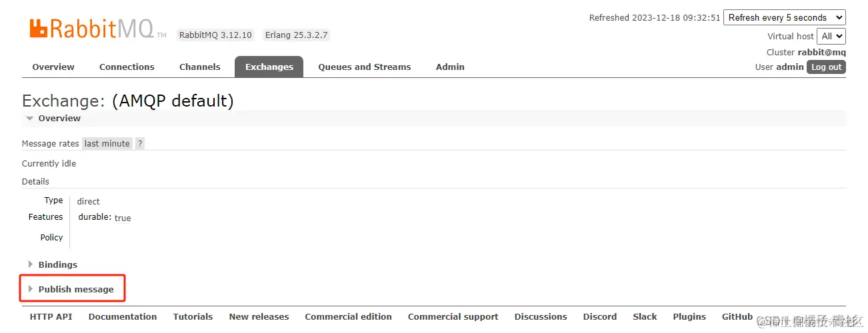Click the Erlang 25.3.2.7 version label
Screen dimensions: 868x333
point(296,35)
